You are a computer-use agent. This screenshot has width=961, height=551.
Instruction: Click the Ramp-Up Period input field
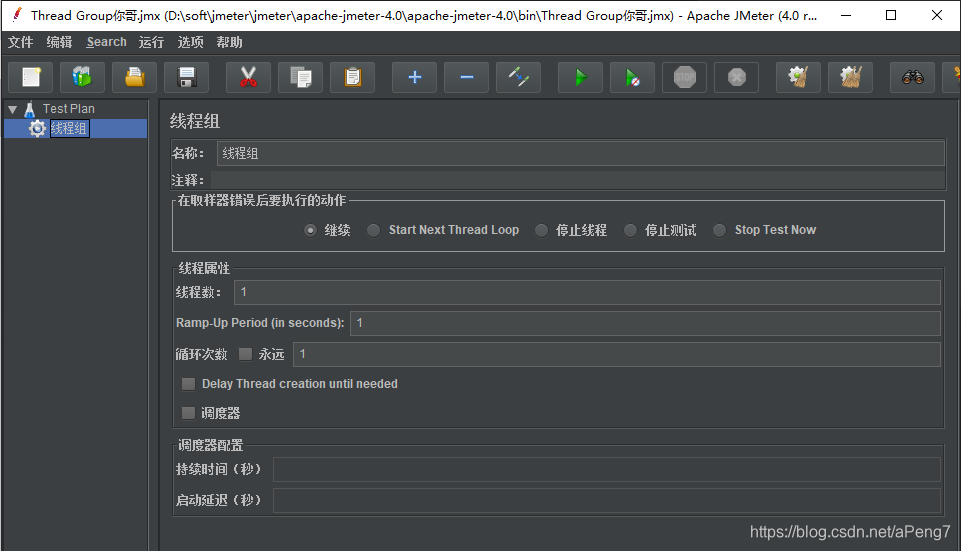[x=645, y=323]
